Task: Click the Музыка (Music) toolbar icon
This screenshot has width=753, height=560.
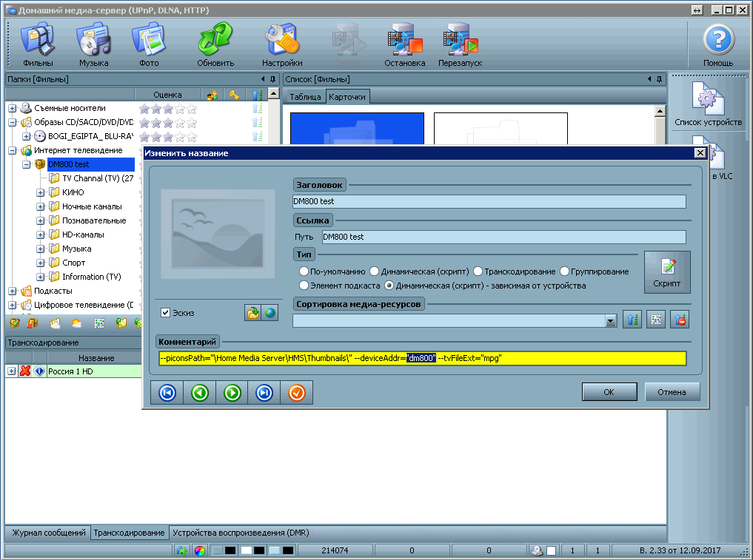Action: (94, 44)
